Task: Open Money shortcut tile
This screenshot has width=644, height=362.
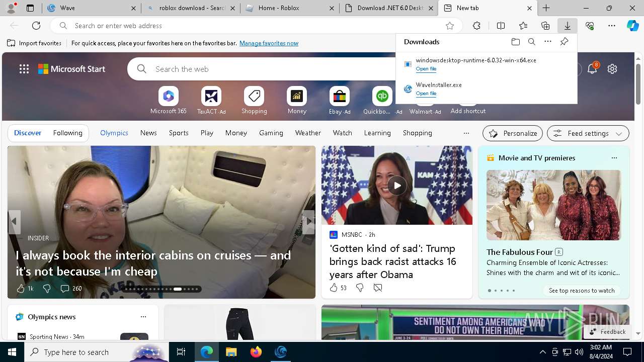Action: (x=297, y=101)
